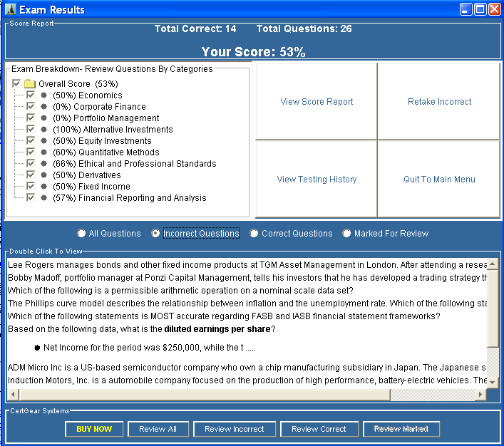The image size is (504, 446).
Task: Toggle the Quantitative Methods checkbox
Action: (31, 152)
